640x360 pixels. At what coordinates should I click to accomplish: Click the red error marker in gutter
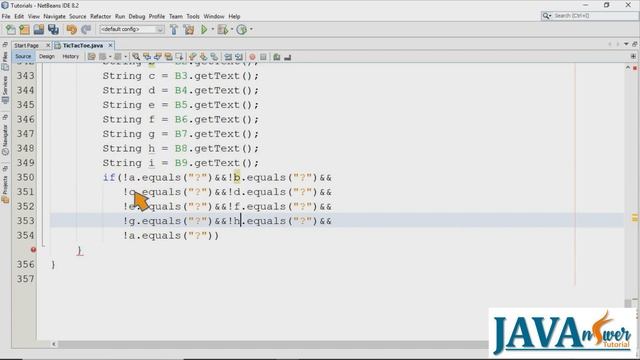(33, 249)
